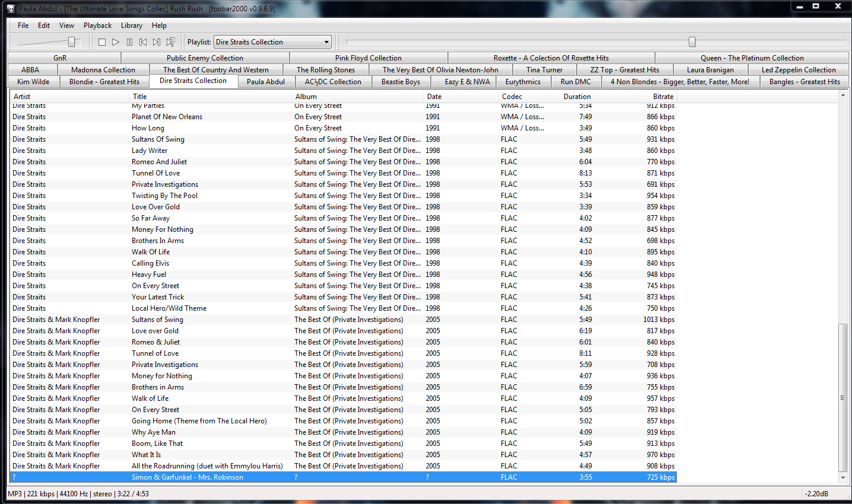852x504 pixels.
Task: Open the Playlist dropdown showing Dire Straits Collection
Action: (272, 42)
